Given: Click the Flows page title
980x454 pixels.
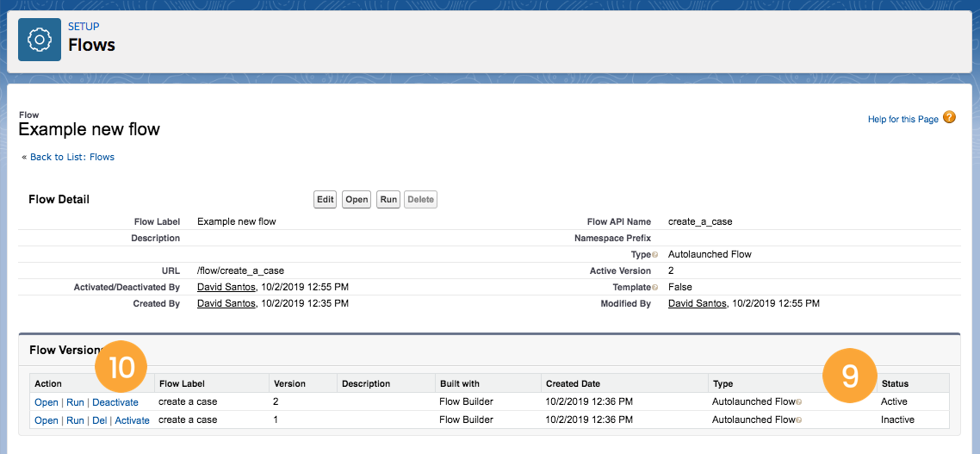Looking at the screenshot, I should [x=91, y=45].
